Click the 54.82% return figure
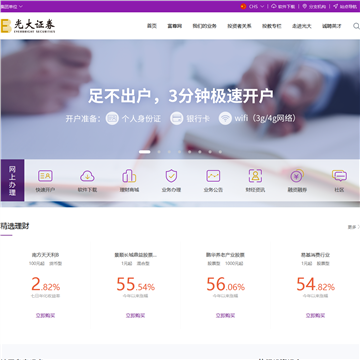The image size is (360, 360). [315, 284]
